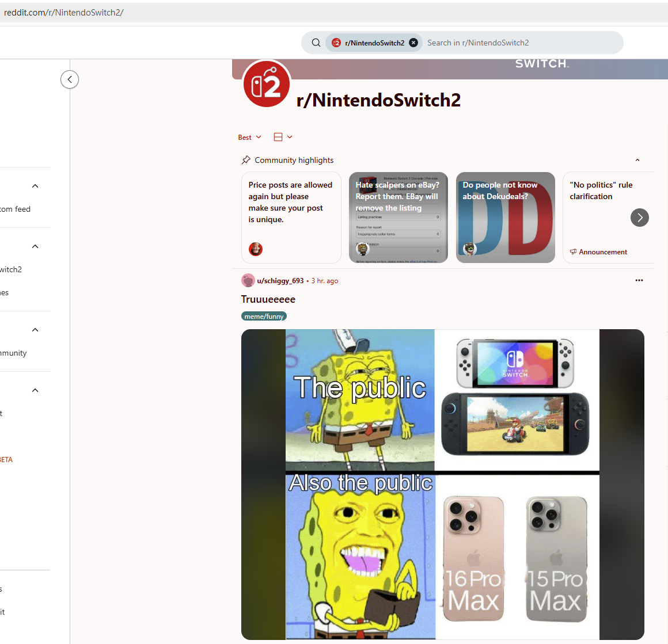Show next community highlights with the arrow

639,218
